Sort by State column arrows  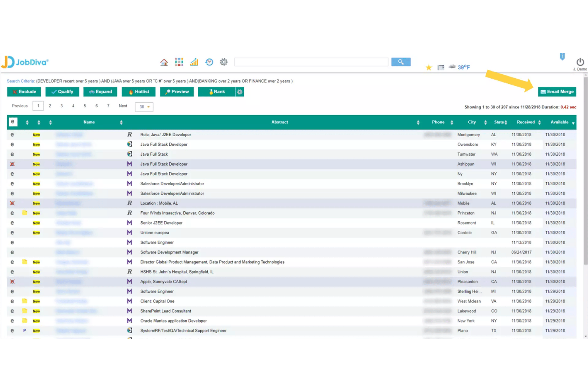[506, 122]
